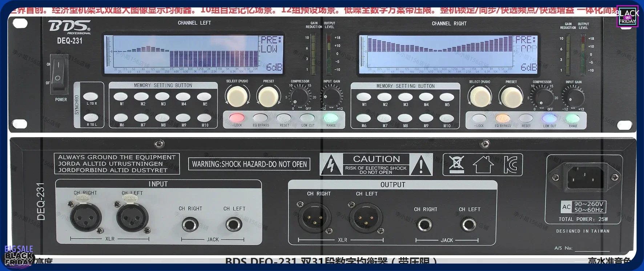Viewport: 644px width, 271px height.
Task: Click the Big Sale Black Friday sticker
Action: pyautogui.click(x=18, y=255)
